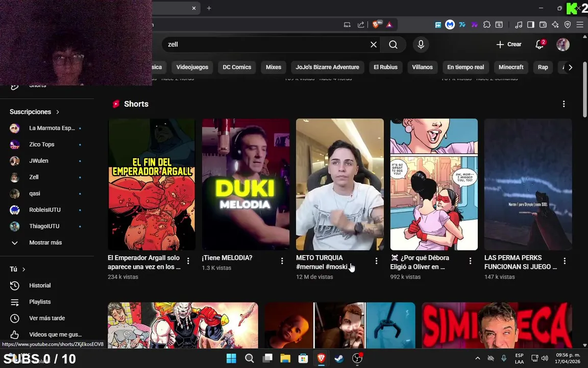Open Steam from the taskbar
The image size is (588, 368).
coord(339,358)
